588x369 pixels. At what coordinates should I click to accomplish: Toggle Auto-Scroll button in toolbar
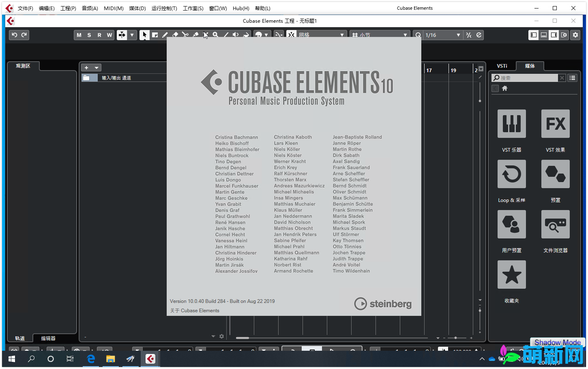[122, 35]
